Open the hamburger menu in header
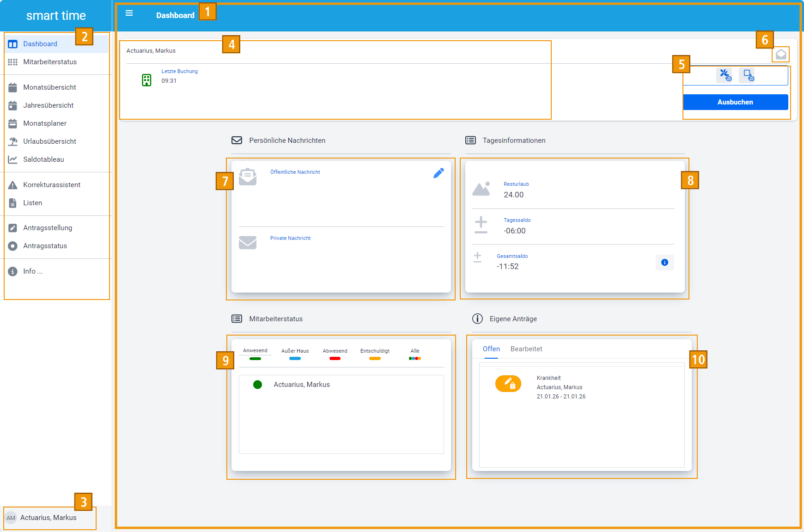Viewport: 804px width, 532px height. 129,13
